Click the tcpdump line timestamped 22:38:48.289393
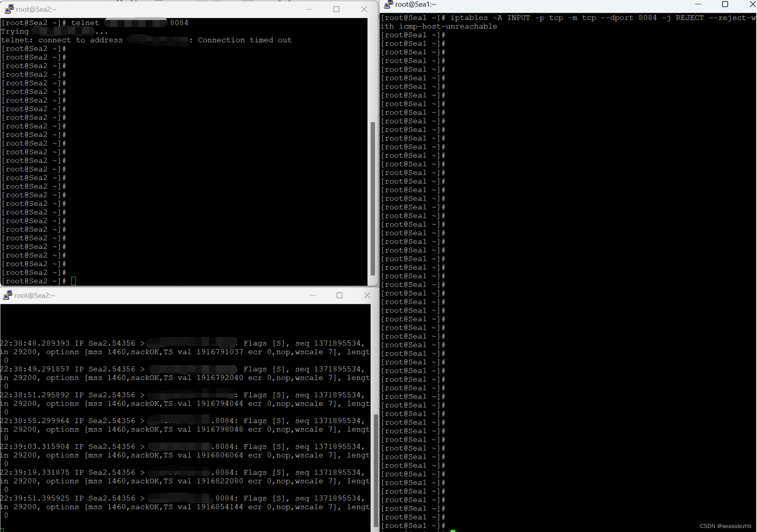 click(182, 343)
